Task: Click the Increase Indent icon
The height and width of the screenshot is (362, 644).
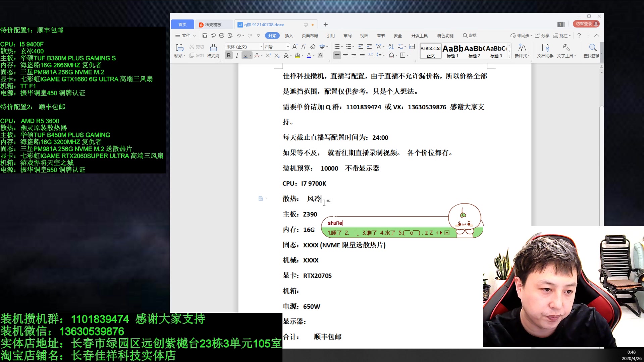Action: (369, 47)
